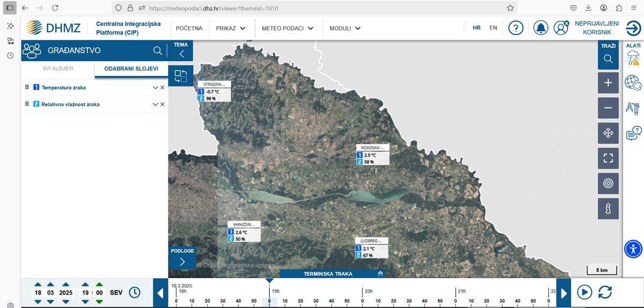Toggle fullscreen map view

click(608, 158)
